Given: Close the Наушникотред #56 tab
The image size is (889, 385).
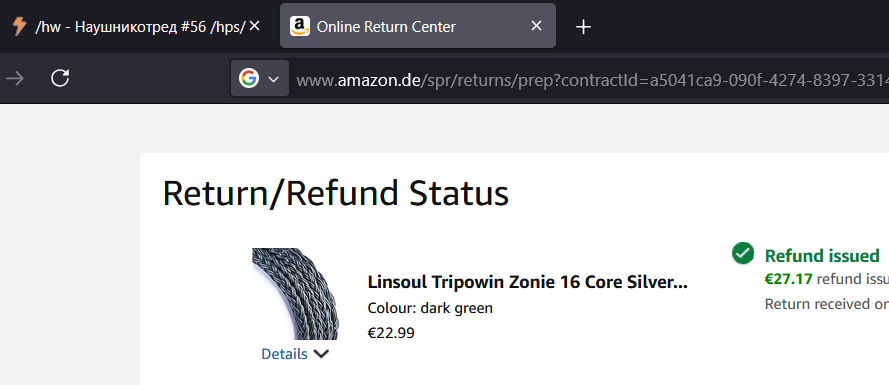Looking at the screenshot, I should tap(255, 26).
